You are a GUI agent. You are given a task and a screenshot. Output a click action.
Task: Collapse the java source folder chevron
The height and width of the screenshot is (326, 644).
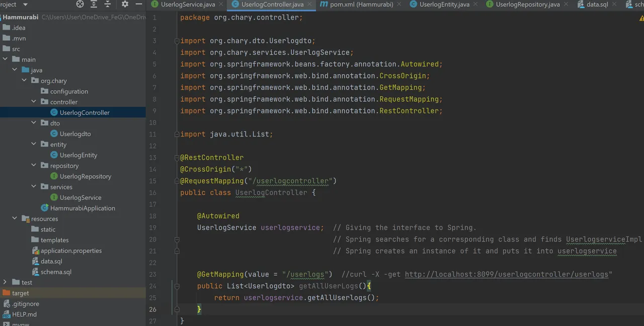(15, 70)
